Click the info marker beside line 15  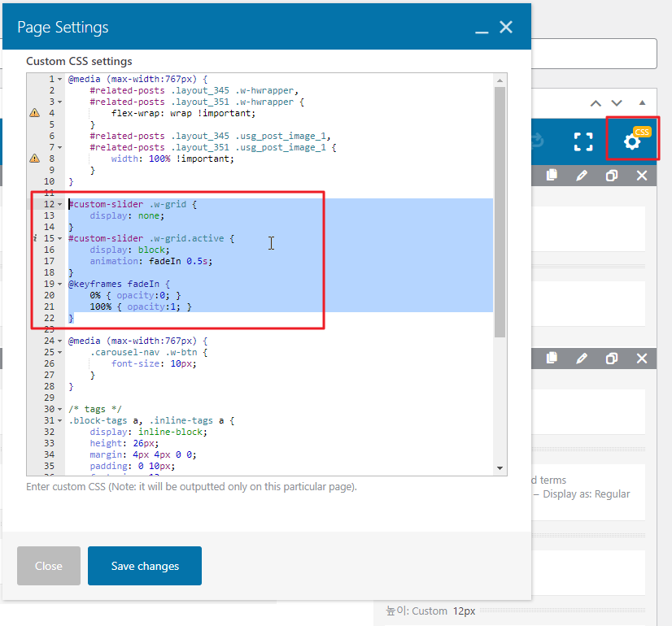[x=35, y=238]
